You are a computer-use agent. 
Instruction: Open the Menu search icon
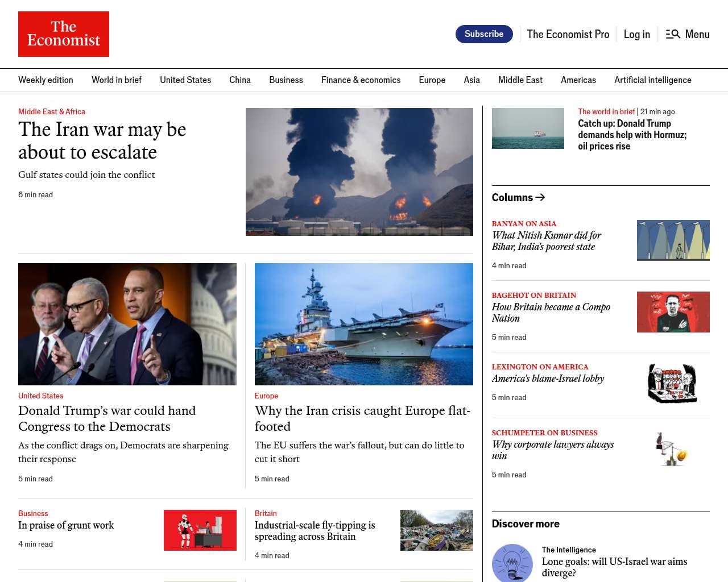[673, 34]
